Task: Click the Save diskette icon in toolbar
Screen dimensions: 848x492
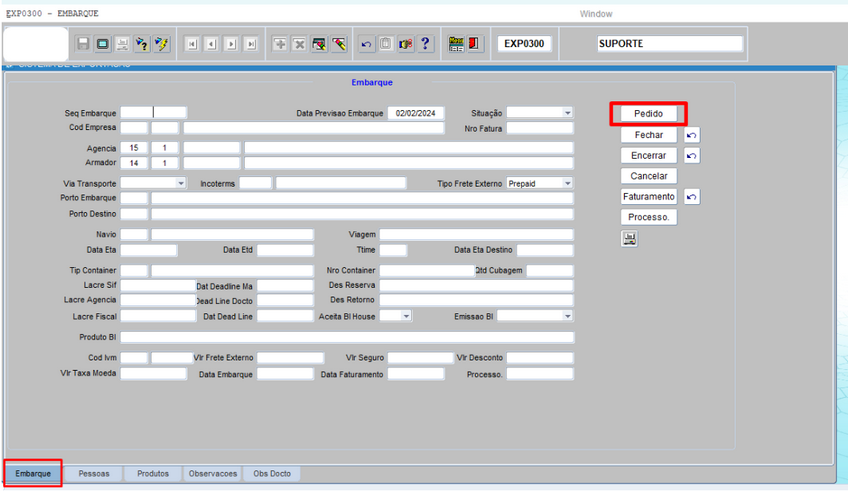Action: [83, 44]
